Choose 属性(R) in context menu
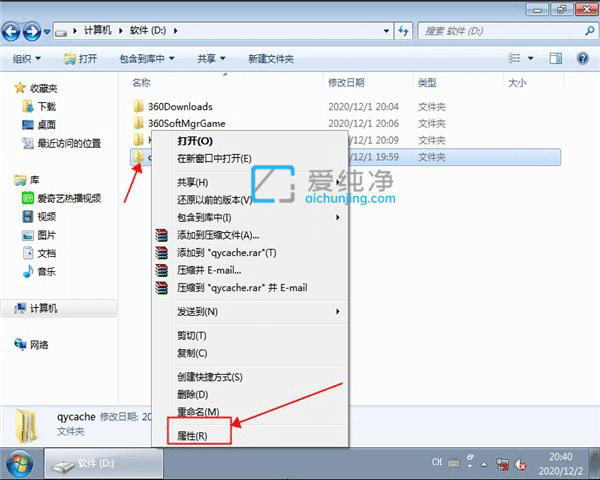The height and width of the screenshot is (480, 600). [251, 436]
